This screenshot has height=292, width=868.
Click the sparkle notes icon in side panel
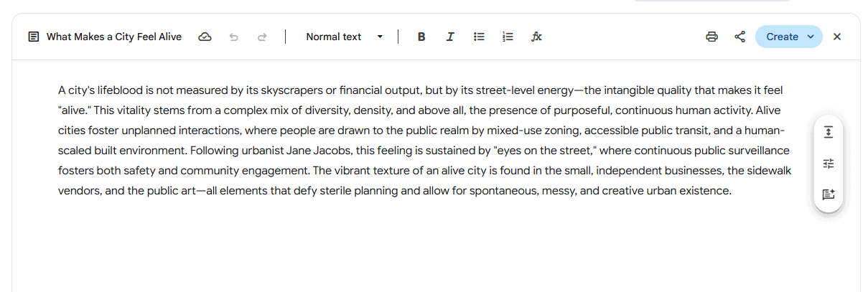[x=828, y=194]
